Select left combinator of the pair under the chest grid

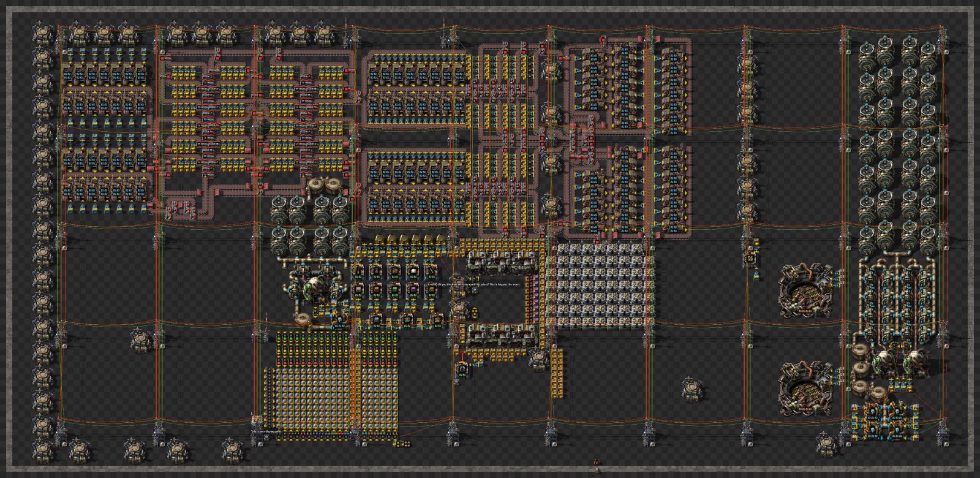click(398, 443)
